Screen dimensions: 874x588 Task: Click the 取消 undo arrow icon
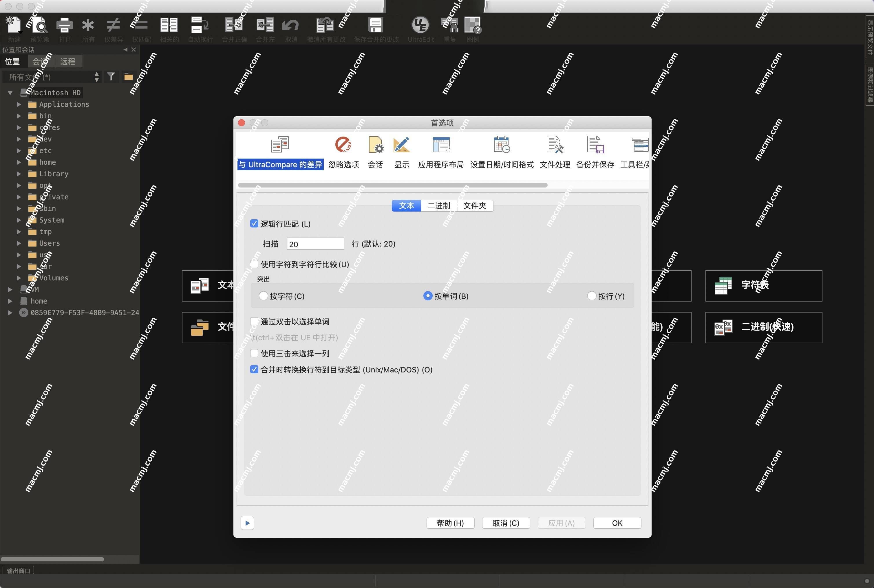point(290,25)
